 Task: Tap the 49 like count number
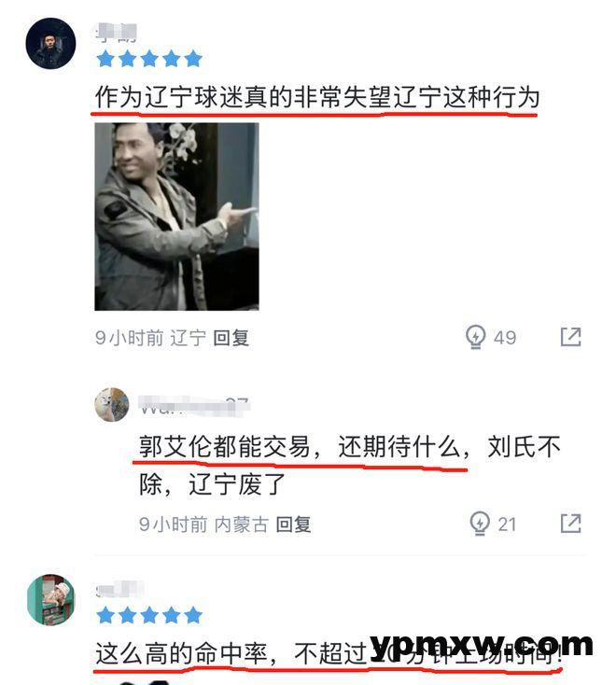point(505,338)
